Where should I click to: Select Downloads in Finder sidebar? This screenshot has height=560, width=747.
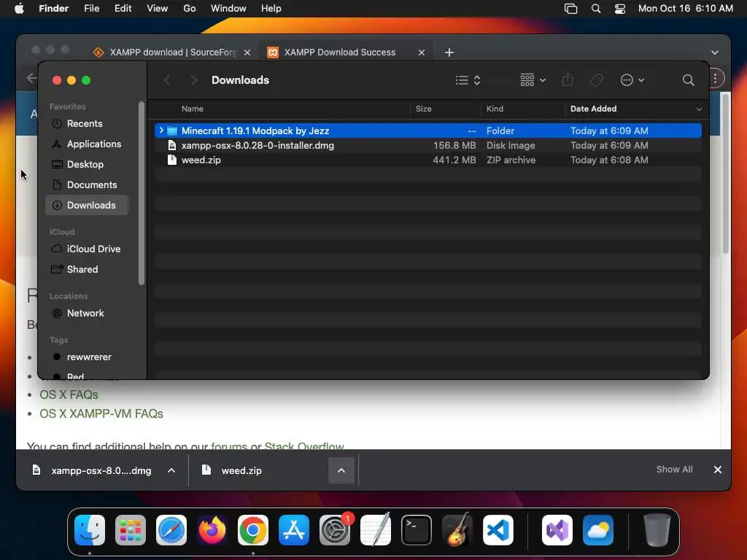coord(87,205)
